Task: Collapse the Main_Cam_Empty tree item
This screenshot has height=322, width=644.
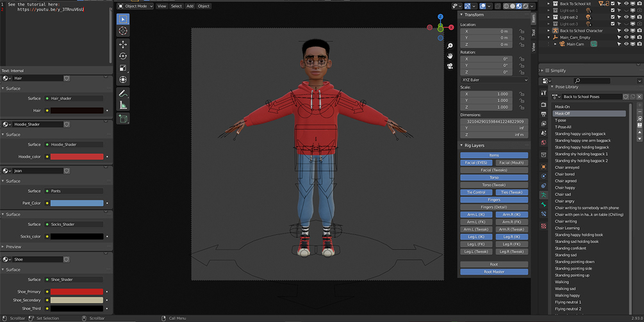Action: coord(548,37)
